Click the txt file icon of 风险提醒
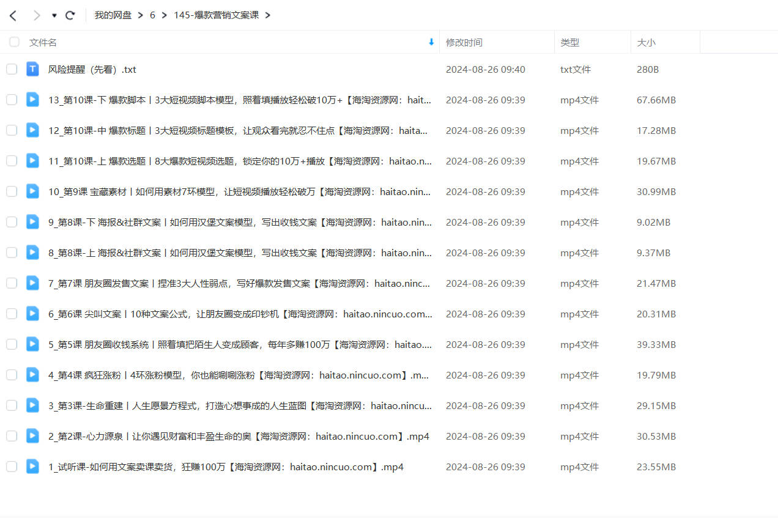 point(32,69)
